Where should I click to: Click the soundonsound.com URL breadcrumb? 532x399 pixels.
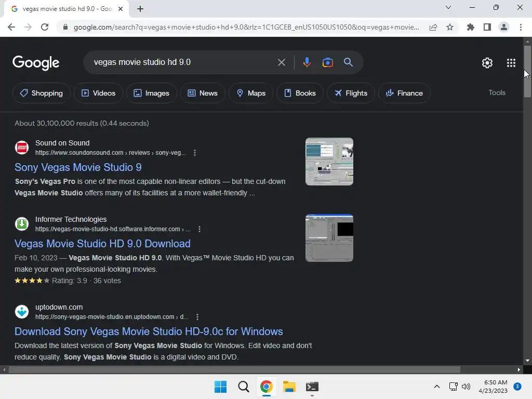coord(111,153)
